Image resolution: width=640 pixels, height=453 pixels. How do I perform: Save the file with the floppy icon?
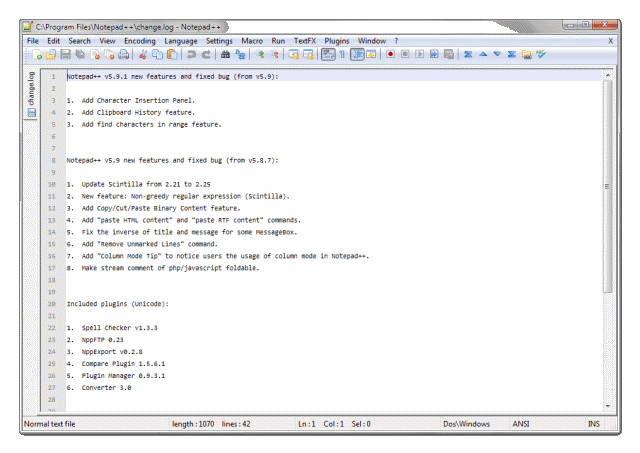click(66, 54)
